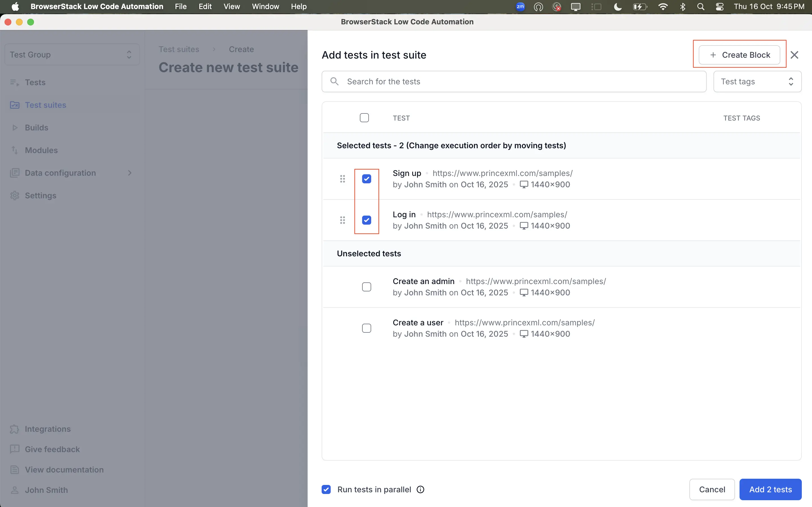The height and width of the screenshot is (507, 812).
Task: Open the Window menu
Action: coord(265,7)
